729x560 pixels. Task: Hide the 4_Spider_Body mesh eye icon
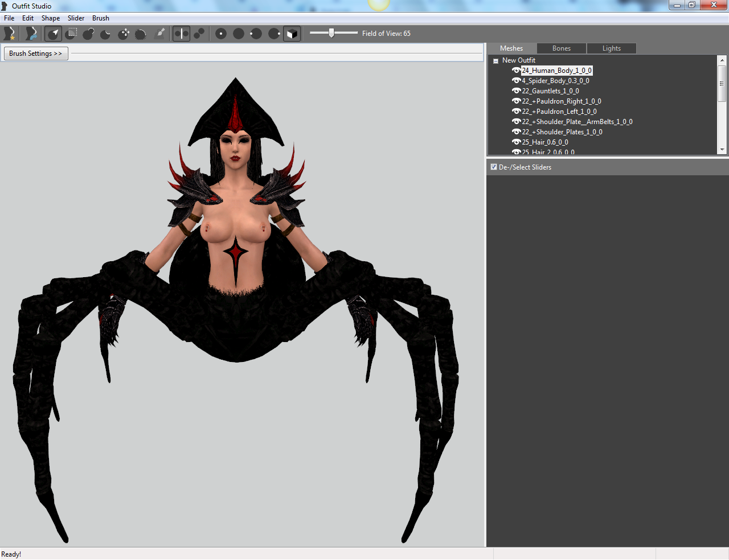(516, 81)
